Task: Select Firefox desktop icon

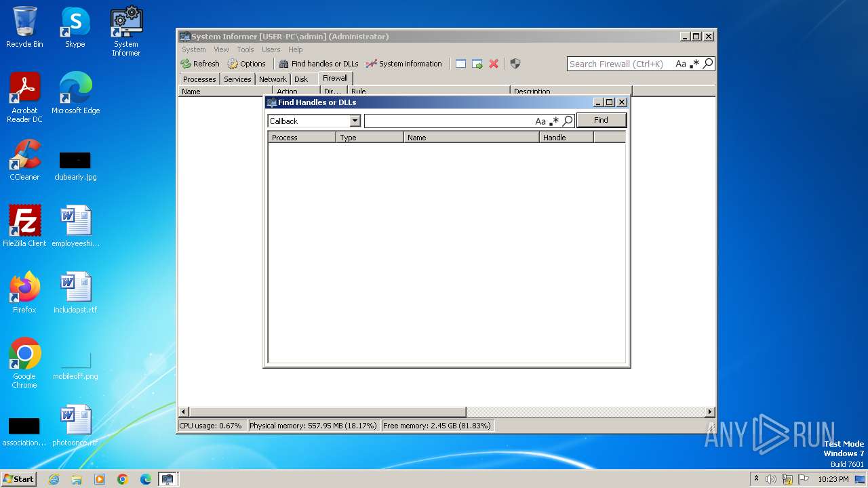Action: tap(24, 293)
